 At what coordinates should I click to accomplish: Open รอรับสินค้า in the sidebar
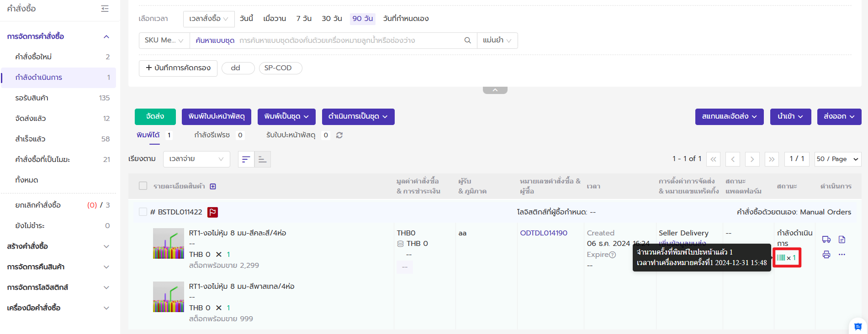[32, 98]
